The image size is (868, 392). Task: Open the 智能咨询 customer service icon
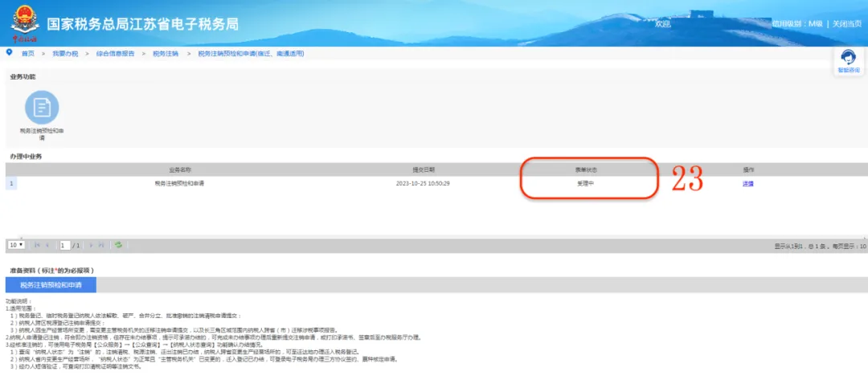[849, 61]
